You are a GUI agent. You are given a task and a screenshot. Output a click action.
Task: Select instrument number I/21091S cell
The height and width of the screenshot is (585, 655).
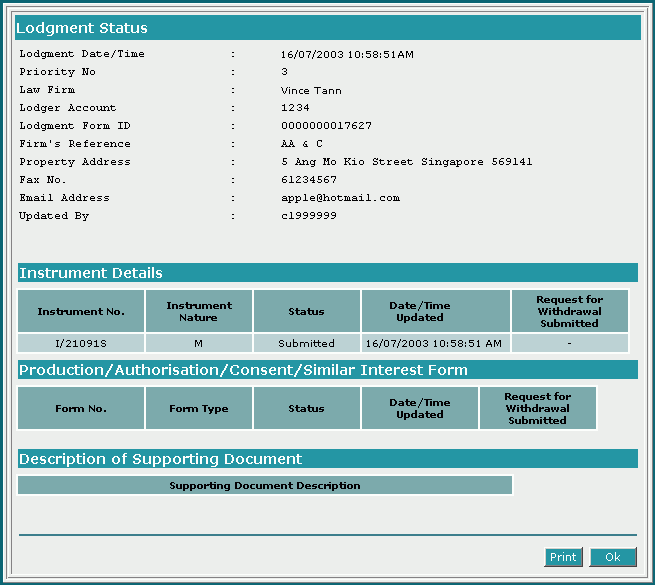pyautogui.click(x=81, y=343)
